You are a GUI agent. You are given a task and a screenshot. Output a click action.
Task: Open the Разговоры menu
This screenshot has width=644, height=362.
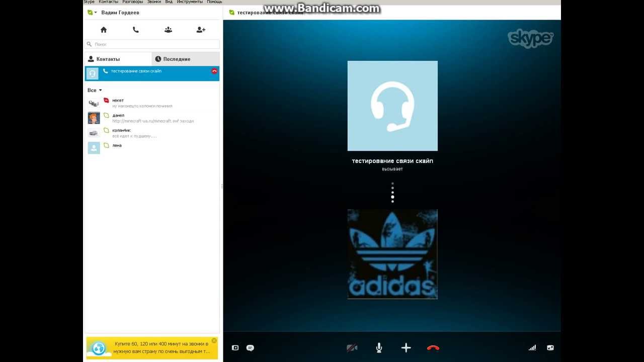tap(133, 2)
